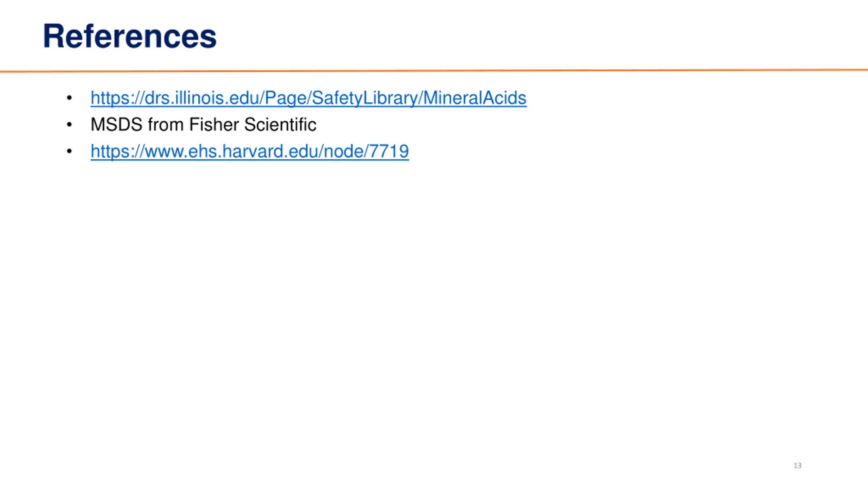Click SafetyLibrary in the first URL
The height and width of the screenshot is (488, 868).
tap(364, 98)
